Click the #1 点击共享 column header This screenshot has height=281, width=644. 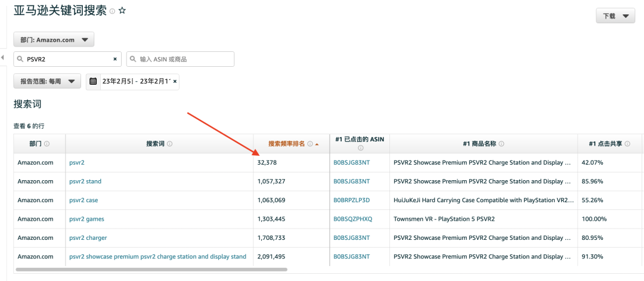click(x=610, y=144)
